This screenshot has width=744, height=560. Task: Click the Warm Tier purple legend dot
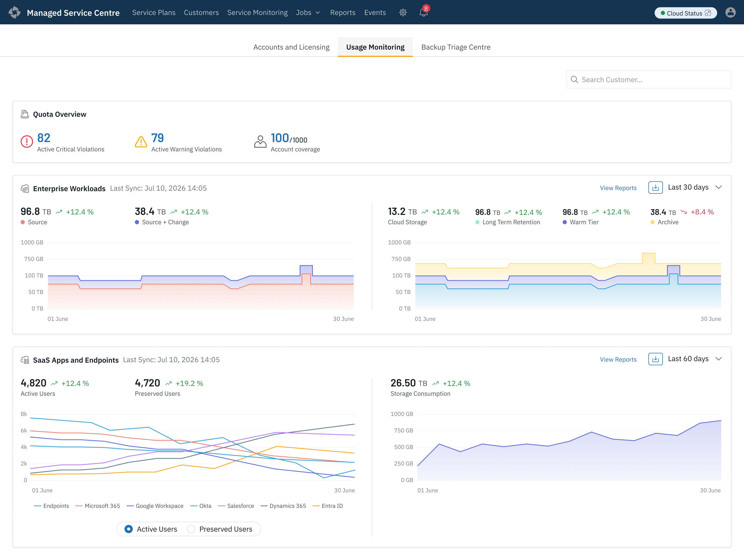[x=565, y=222]
